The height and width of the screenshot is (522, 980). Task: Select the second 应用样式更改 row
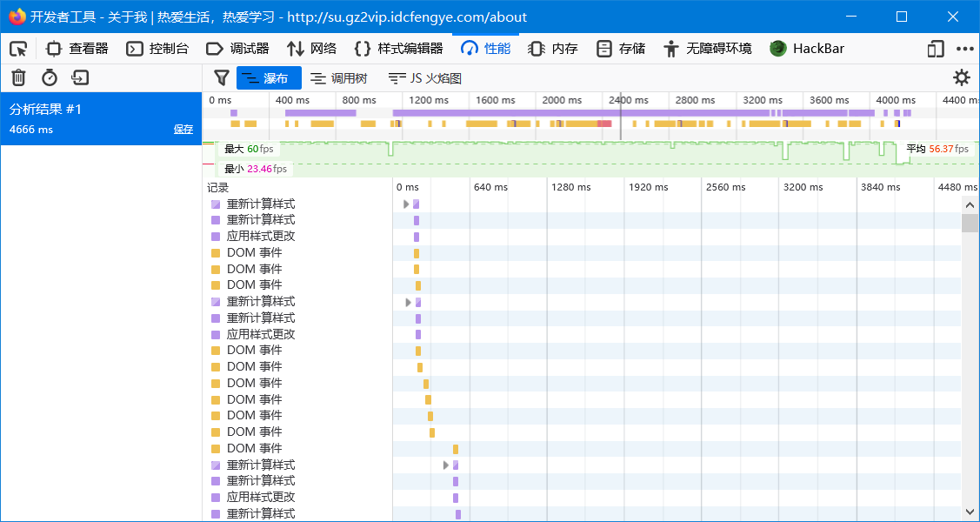[x=583, y=334]
